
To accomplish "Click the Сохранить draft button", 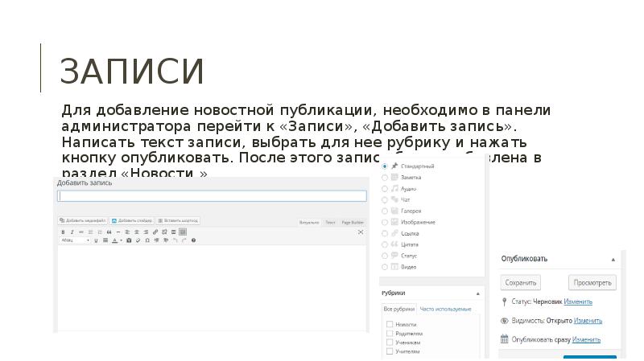I will tap(521, 282).
